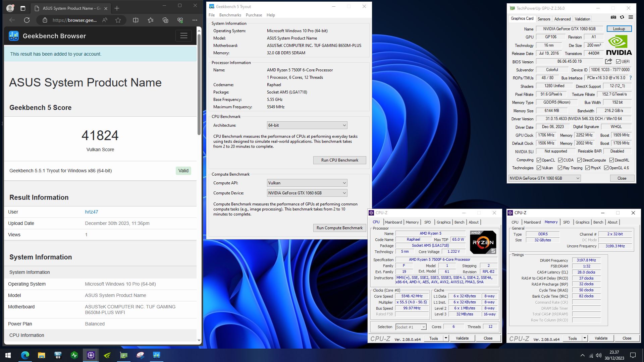Open Edge settings and more menu
Image resolution: width=644 pixels, height=362 pixels.
pyautogui.click(x=195, y=20)
